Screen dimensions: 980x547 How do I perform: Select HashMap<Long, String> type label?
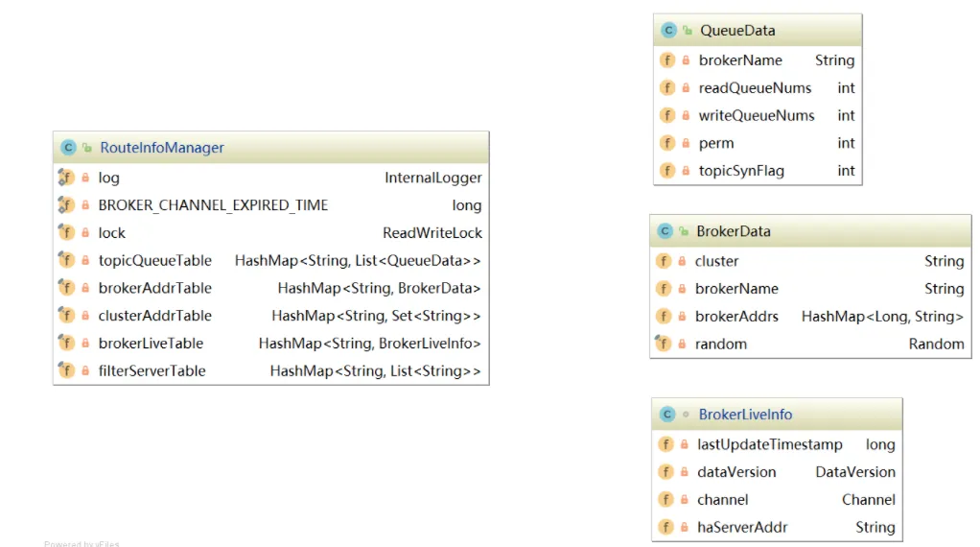pyautogui.click(x=882, y=317)
